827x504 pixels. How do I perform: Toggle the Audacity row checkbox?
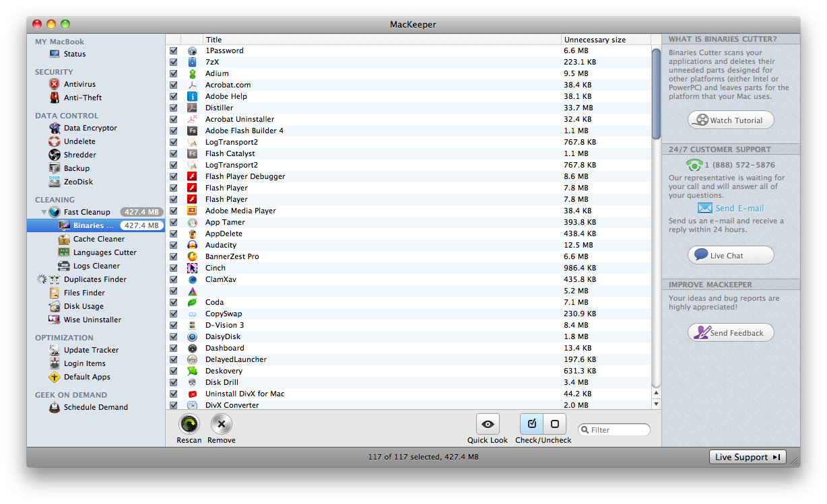(174, 245)
